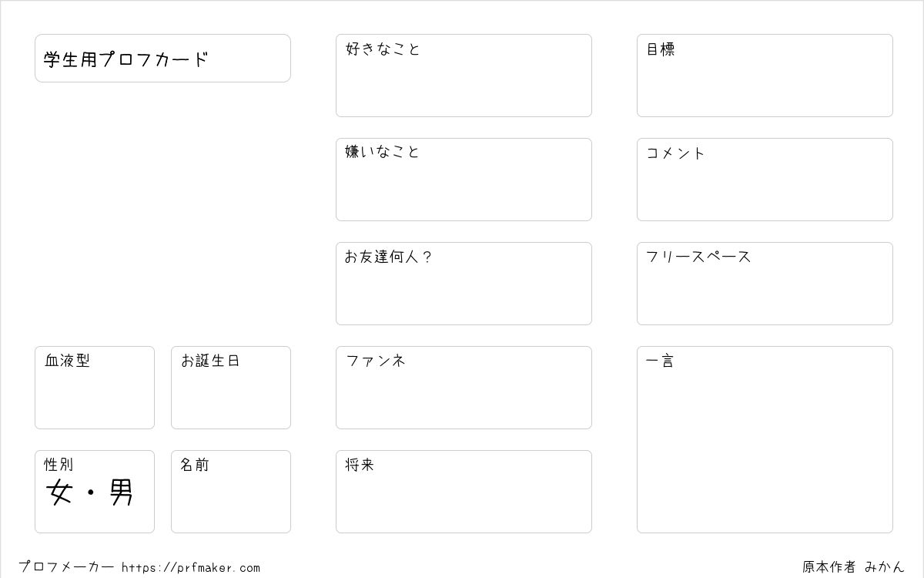Viewport: 924px width, 578px height.
Task: Click the 目標 field
Action: click(x=765, y=76)
